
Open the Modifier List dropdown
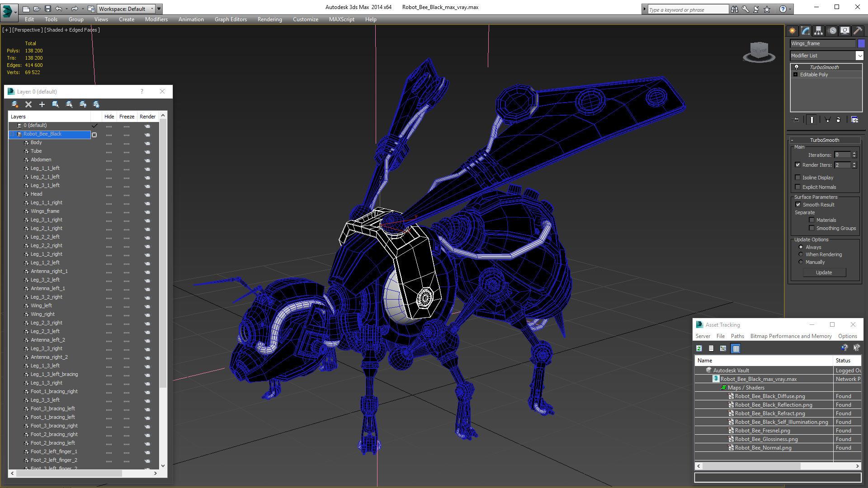(859, 56)
